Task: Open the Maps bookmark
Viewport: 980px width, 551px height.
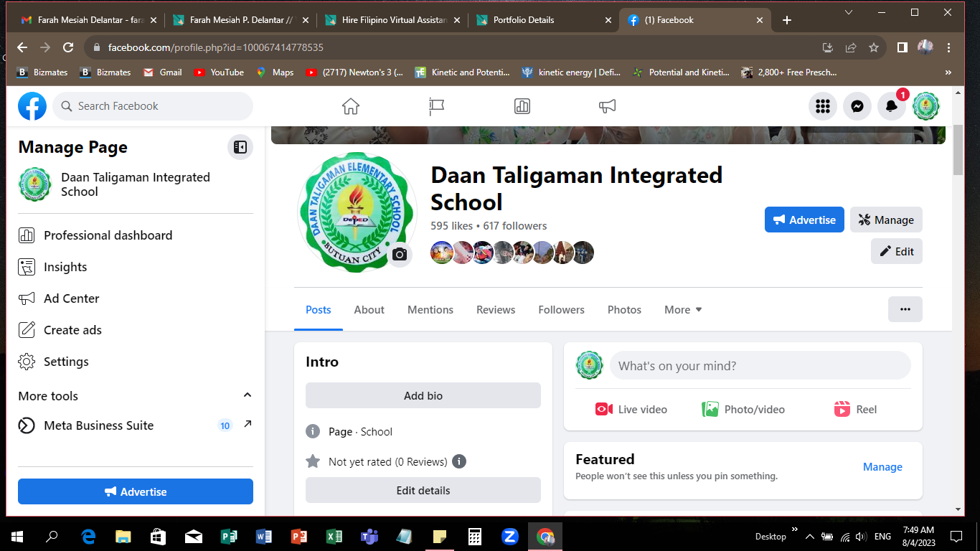Action: pyautogui.click(x=275, y=72)
